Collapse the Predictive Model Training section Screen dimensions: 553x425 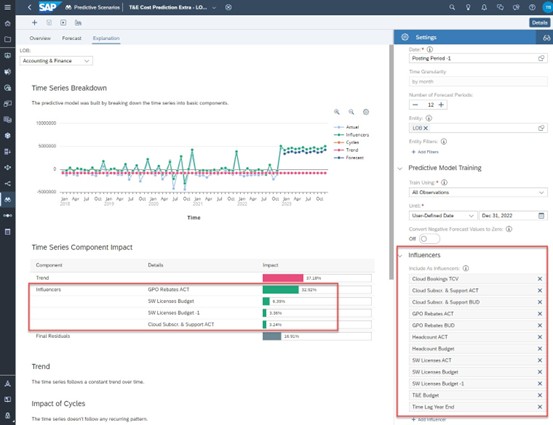400,168
